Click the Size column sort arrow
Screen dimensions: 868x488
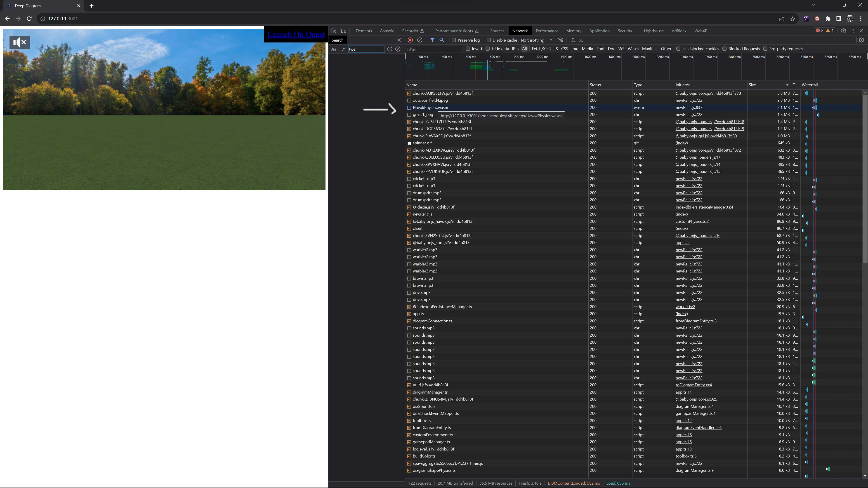click(x=787, y=85)
